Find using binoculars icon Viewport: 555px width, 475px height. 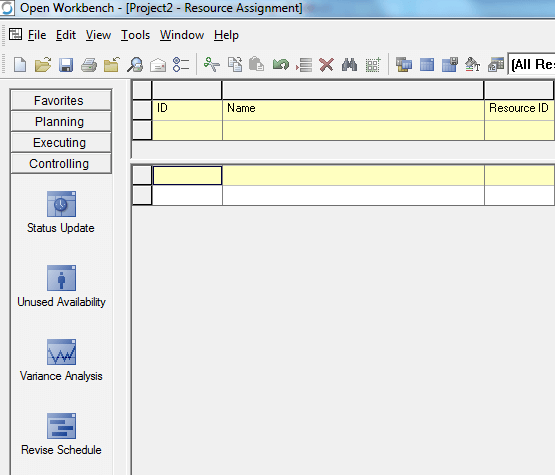point(349,65)
